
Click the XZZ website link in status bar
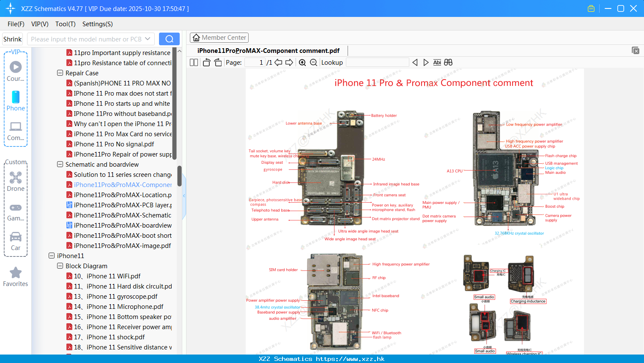[x=350, y=359]
